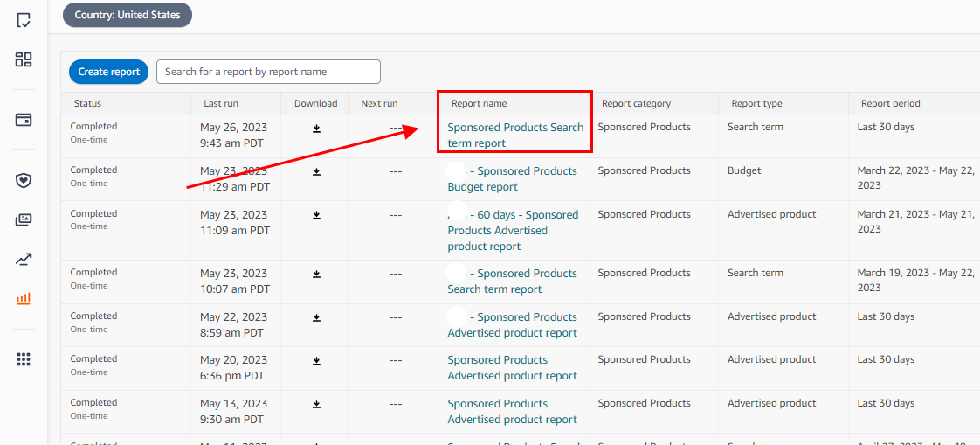Open the Country: United States selector

tap(128, 15)
